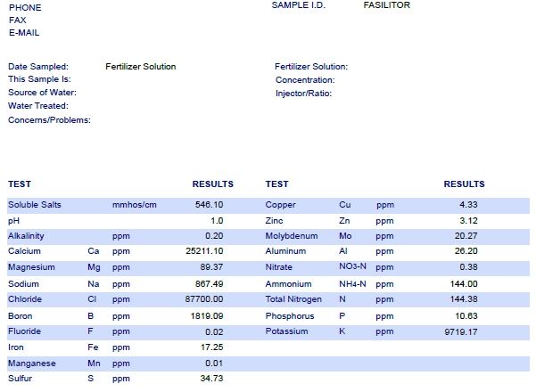Select the Molybdenum test name
Screen dimensions: 536x392
[x=292, y=236]
